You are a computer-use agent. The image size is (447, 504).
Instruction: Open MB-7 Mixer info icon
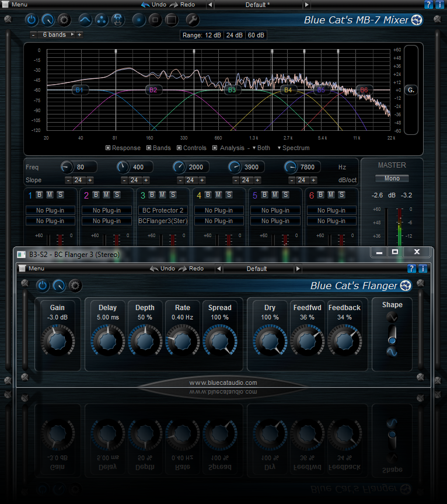pyautogui.click(x=439, y=5)
